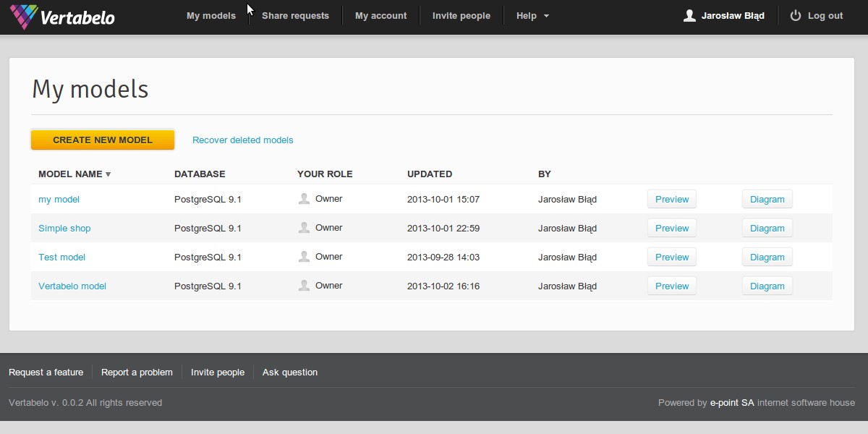Click the Owner icon in Test model row
868x434 pixels.
coord(304,257)
